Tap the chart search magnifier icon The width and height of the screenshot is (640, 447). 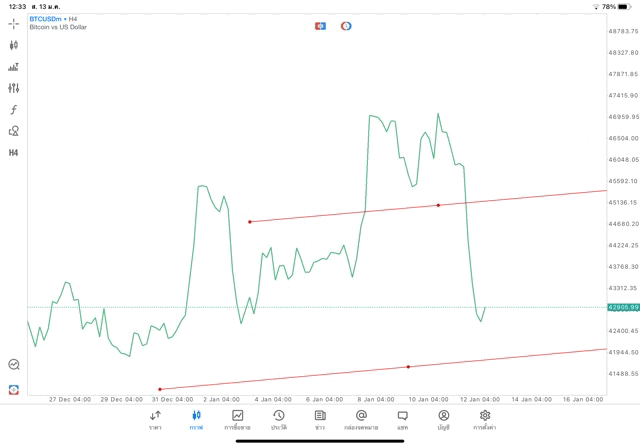point(14,365)
